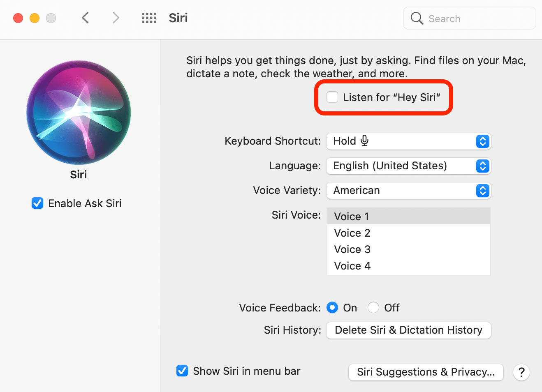Click the stepper arrows on Voice Variety

(482, 190)
